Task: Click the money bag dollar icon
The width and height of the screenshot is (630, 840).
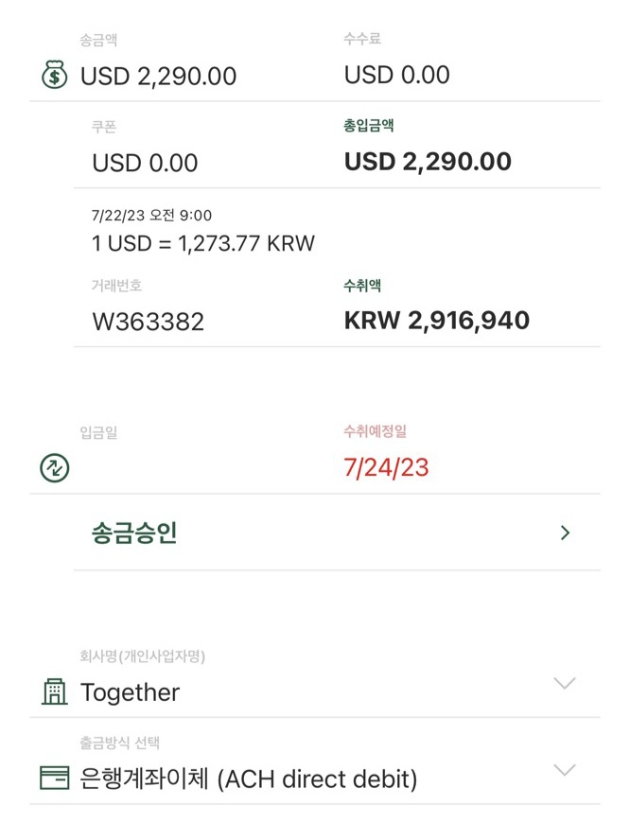Action: click(55, 75)
